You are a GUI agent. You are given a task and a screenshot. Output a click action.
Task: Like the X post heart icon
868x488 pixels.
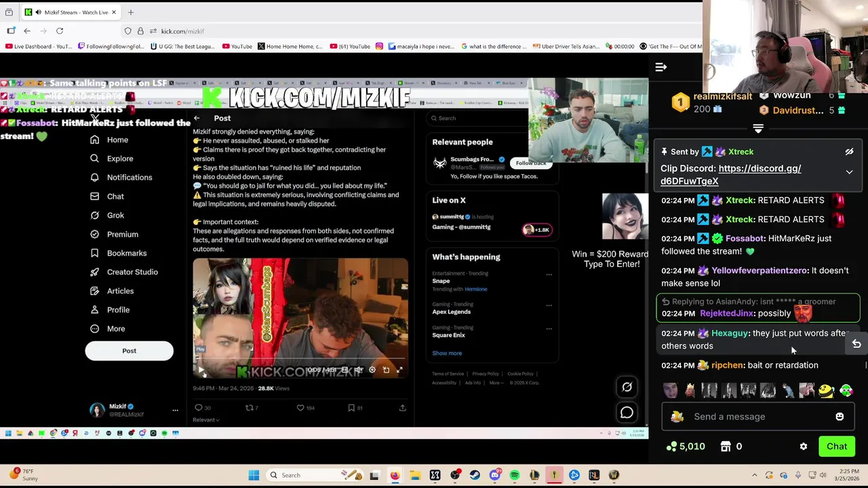click(300, 408)
